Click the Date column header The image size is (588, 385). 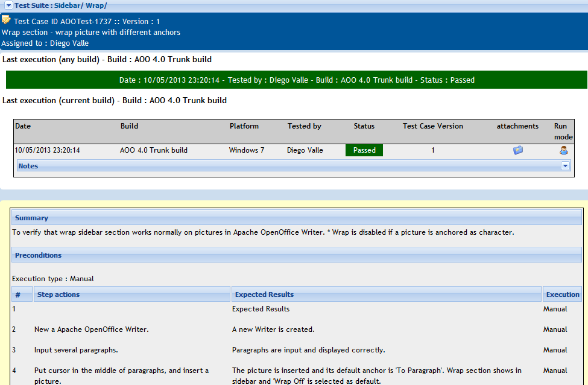click(23, 126)
